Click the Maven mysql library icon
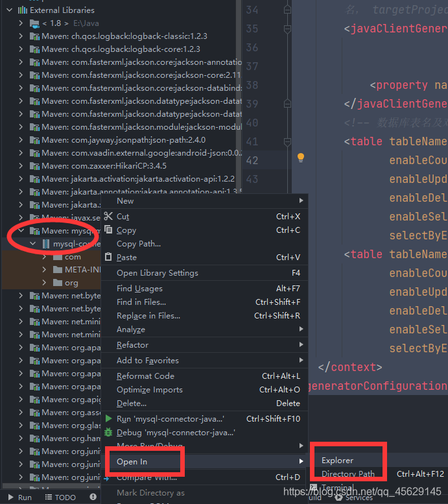The height and width of the screenshot is (504, 448). click(35, 231)
